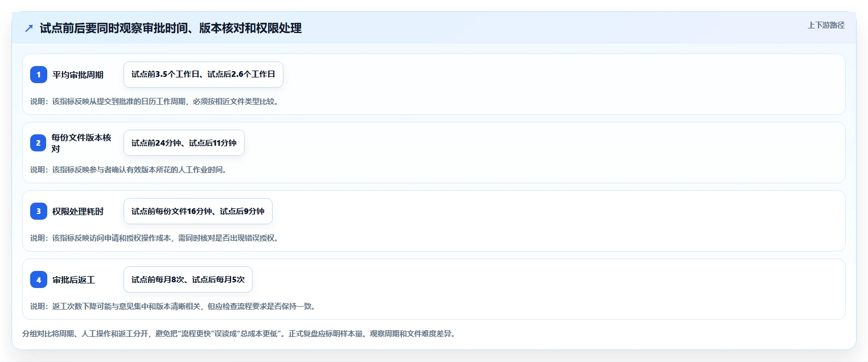The image size is (868, 362).
Task: Click the value chip 试点前每份文件16分钟、试点后9分钟
Action: click(x=198, y=211)
